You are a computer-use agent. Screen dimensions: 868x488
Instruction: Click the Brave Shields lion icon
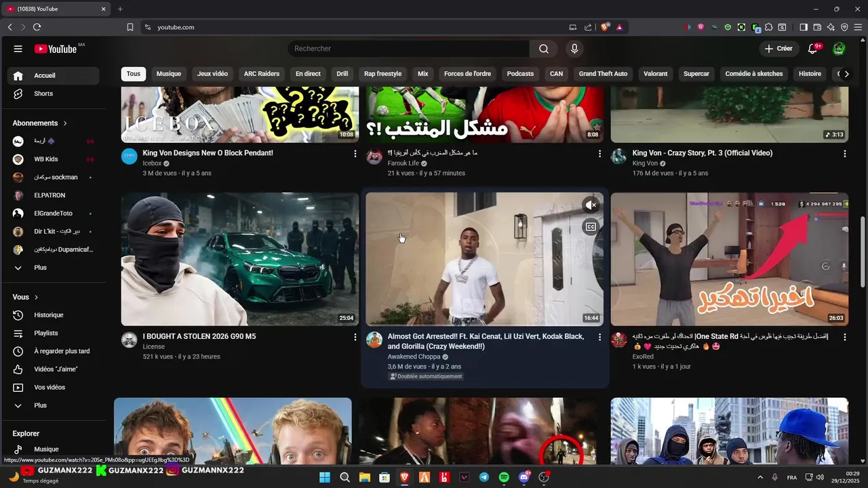(606, 27)
